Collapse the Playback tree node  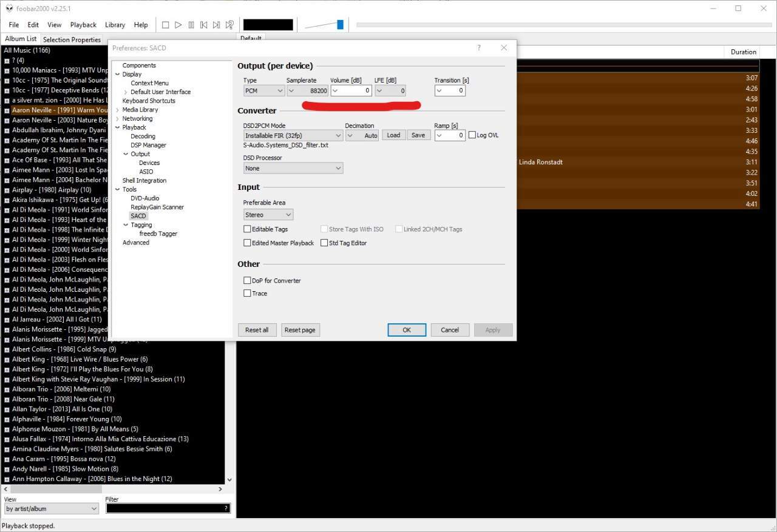[x=118, y=127]
